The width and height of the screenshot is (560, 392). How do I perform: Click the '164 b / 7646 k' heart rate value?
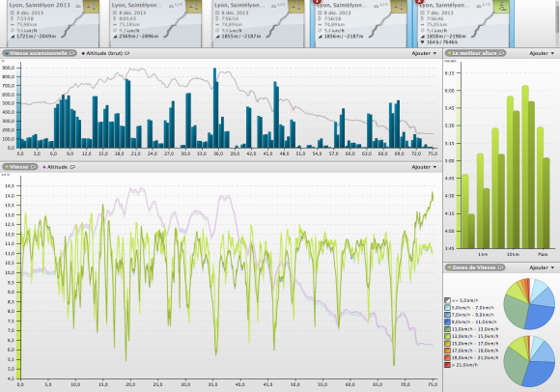(x=442, y=42)
